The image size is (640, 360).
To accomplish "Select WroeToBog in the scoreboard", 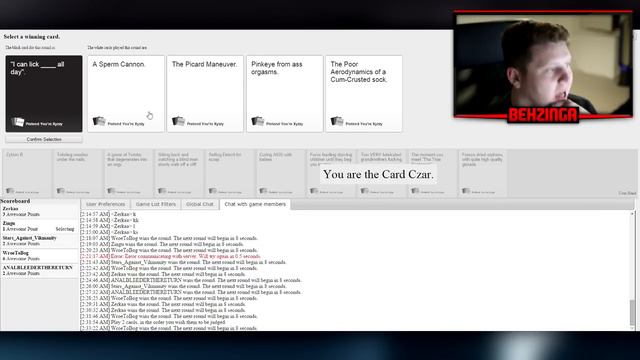I will point(39,256).
